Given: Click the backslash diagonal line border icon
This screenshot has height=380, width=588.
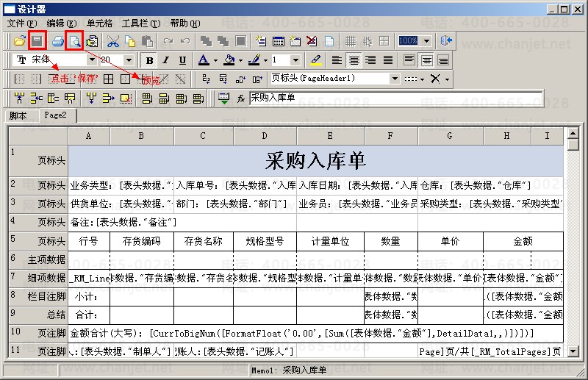Looking at the screenshot, I should click(180, 79).
